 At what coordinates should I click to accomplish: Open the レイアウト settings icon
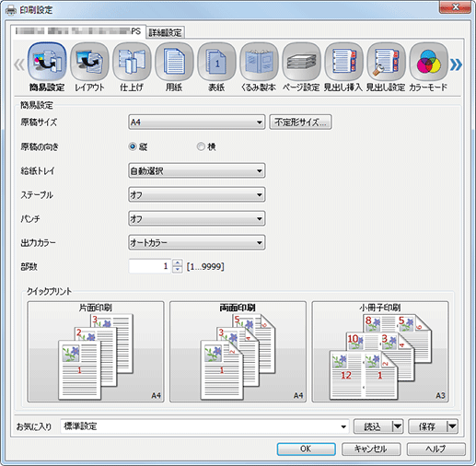89,62
